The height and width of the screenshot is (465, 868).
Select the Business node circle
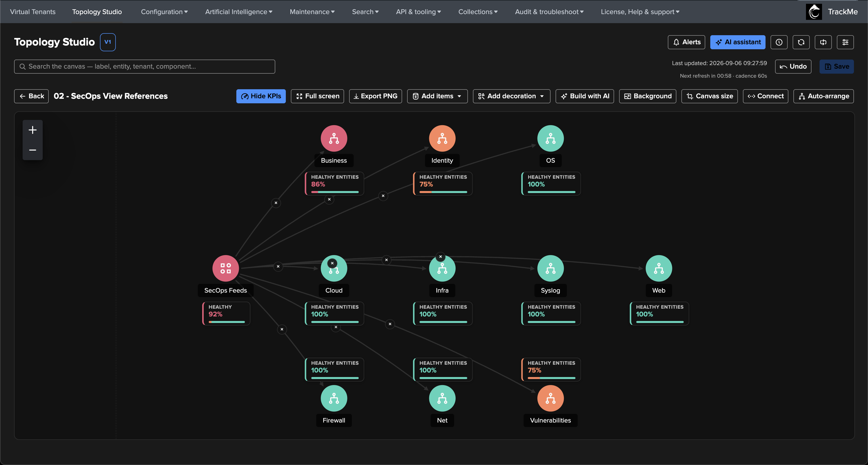coord(334,138)
